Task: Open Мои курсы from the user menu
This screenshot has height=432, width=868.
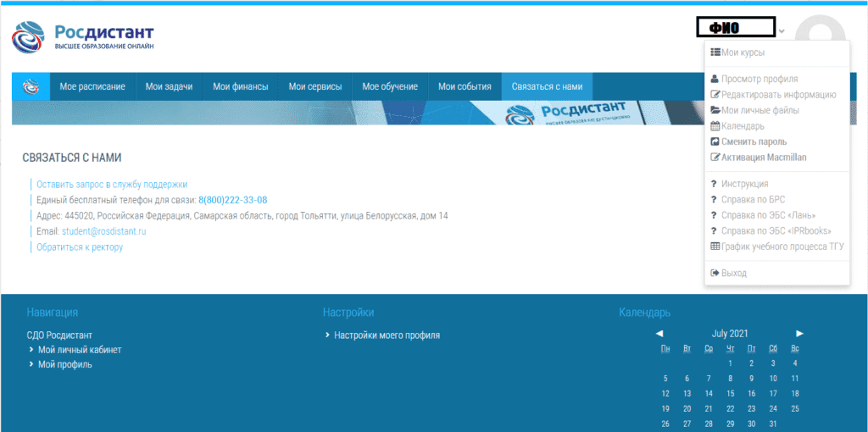Action: pos(743,53)
